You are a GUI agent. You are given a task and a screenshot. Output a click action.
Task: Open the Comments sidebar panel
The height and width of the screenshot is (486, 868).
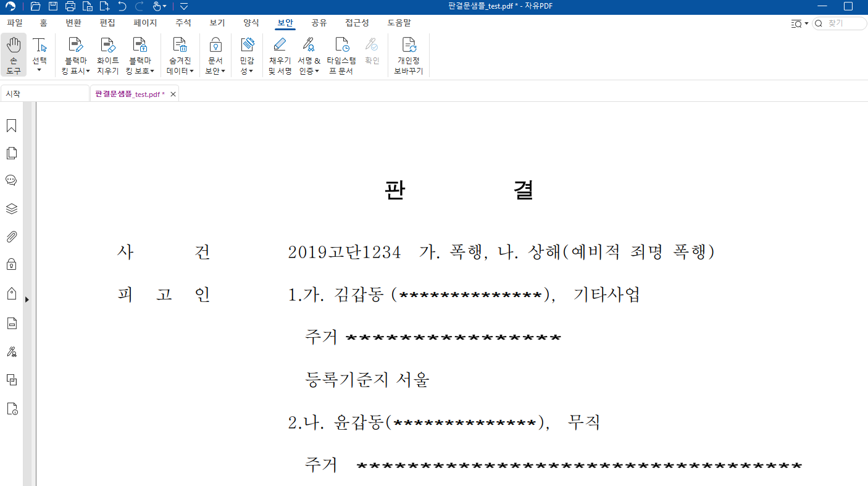(x=11, y=180)
